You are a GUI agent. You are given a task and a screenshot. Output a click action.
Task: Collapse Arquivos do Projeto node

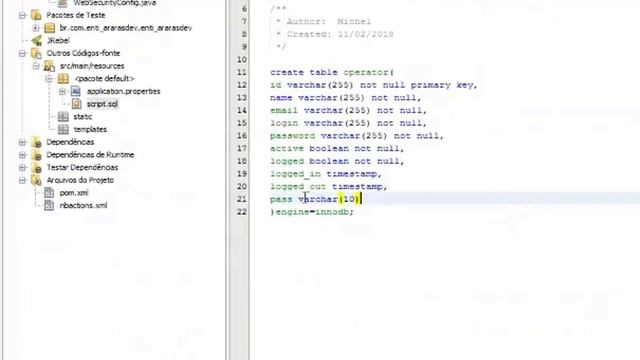click(x=22, y=180)
